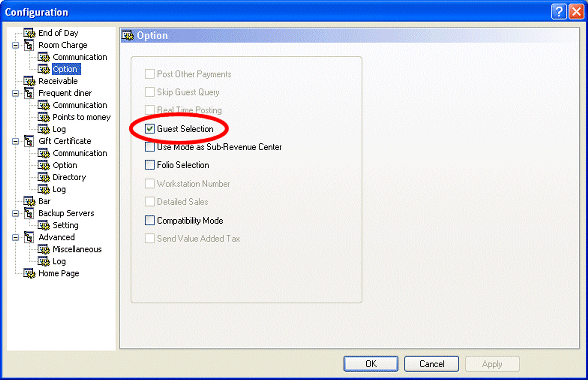This screenshot has width=588, height=380.
Task: Click the icon beside Room Charge Option
Action: click(x=44, y=69)
